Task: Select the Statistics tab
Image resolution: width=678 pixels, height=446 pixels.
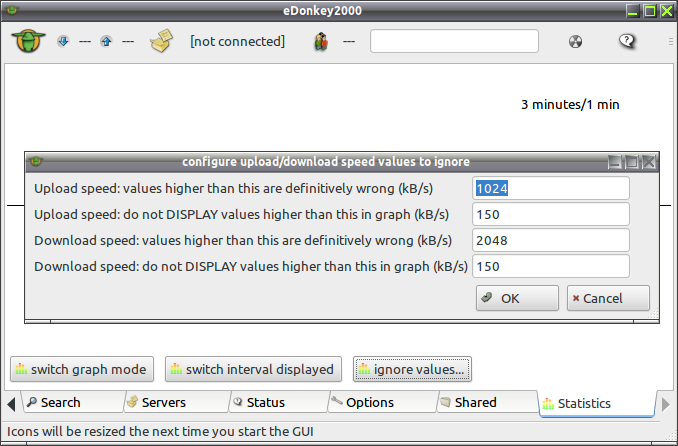Action: pos(597,404)
